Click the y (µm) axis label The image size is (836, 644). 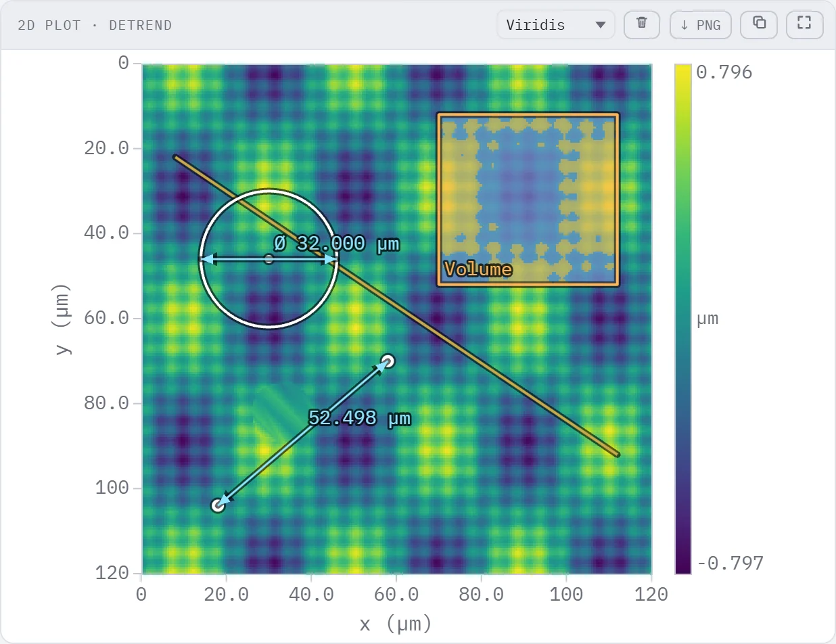[x=63, y=318]
